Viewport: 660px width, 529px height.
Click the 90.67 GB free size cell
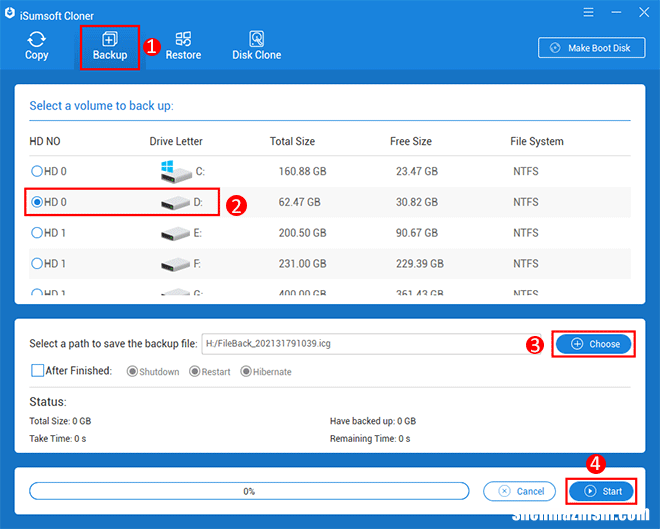[x=417, y=233]
